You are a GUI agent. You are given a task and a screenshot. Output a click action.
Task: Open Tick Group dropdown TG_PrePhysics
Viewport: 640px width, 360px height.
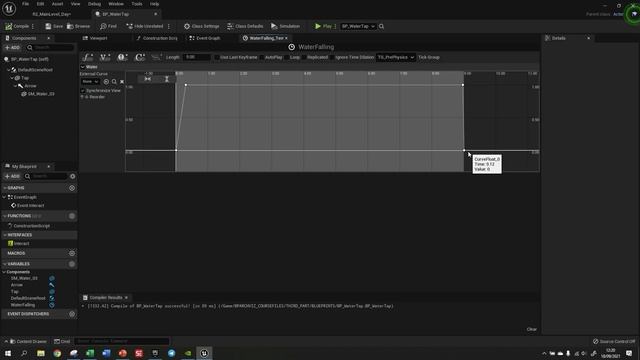(396, 57)
